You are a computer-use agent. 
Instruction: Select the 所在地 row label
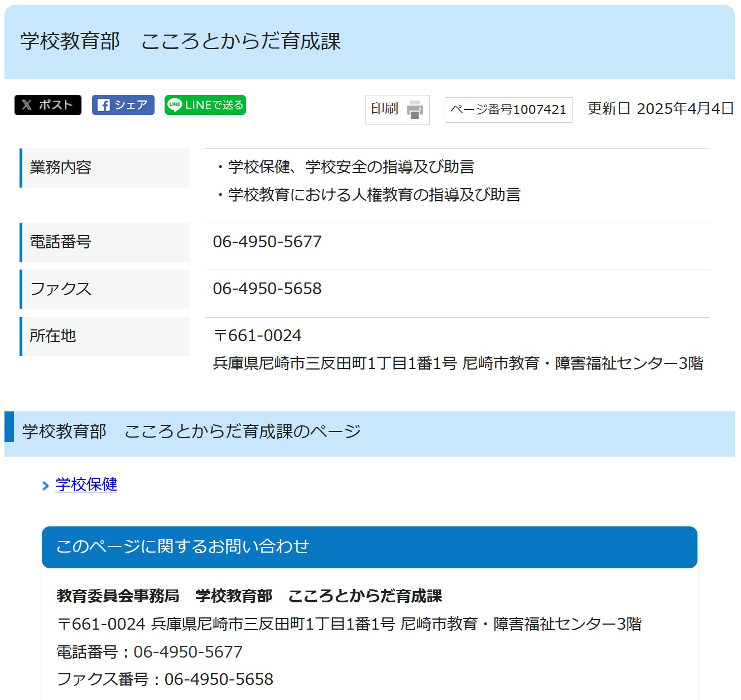coord(53,335)
